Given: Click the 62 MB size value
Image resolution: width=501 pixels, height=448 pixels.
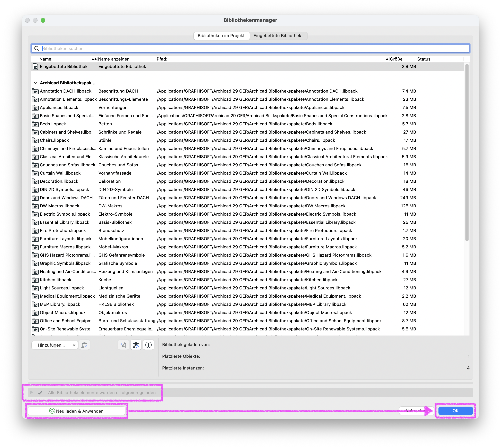Looking at the screenshot, I should tap(409, 304).
